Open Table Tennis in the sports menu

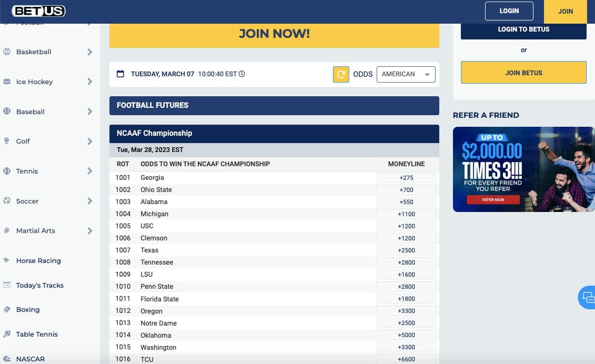coord(37,334)
